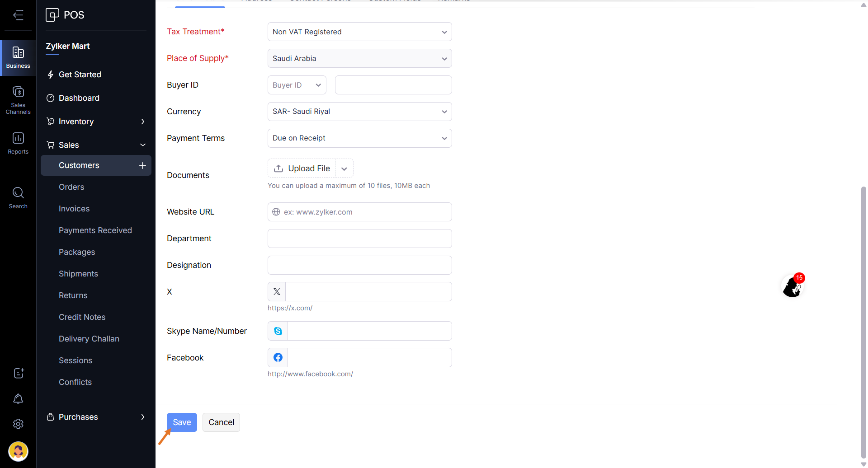Click the Search icon in the left rail

(x=18, y=198)
